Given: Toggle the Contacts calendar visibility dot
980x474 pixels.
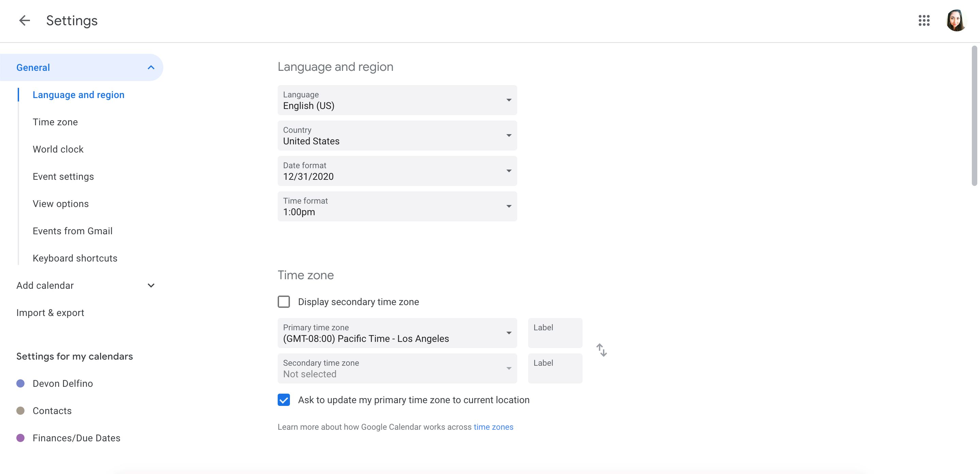Looking at the screenshot, I should coord(20,411).
